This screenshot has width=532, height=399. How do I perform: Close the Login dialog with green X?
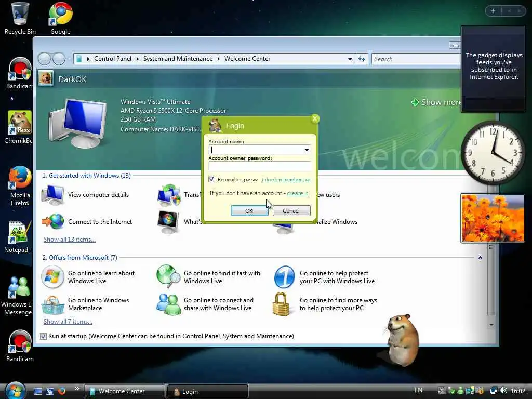click(x=315, y=119)
